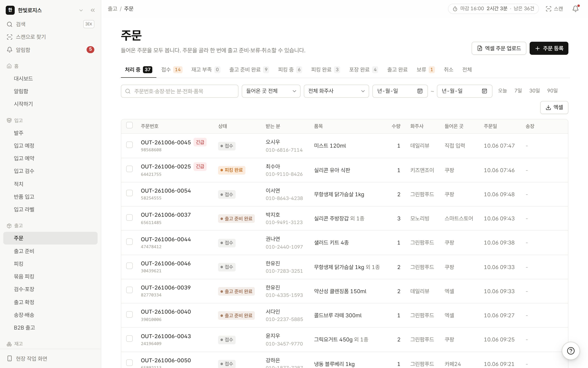This screenshot has height=368, width=588.
Task: Select the 30일 date shortcut
Action: (x=534, y=91)
